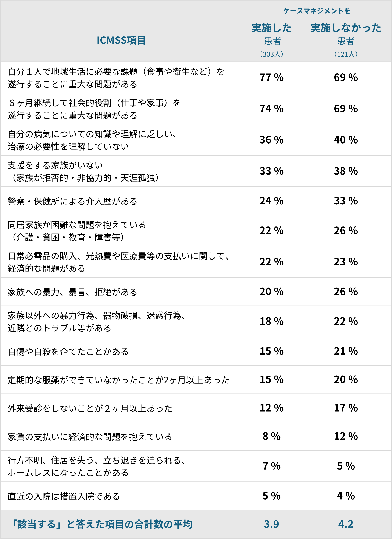Select the 21 % value for 自傷や自殺 row

[x=346, y=351]
